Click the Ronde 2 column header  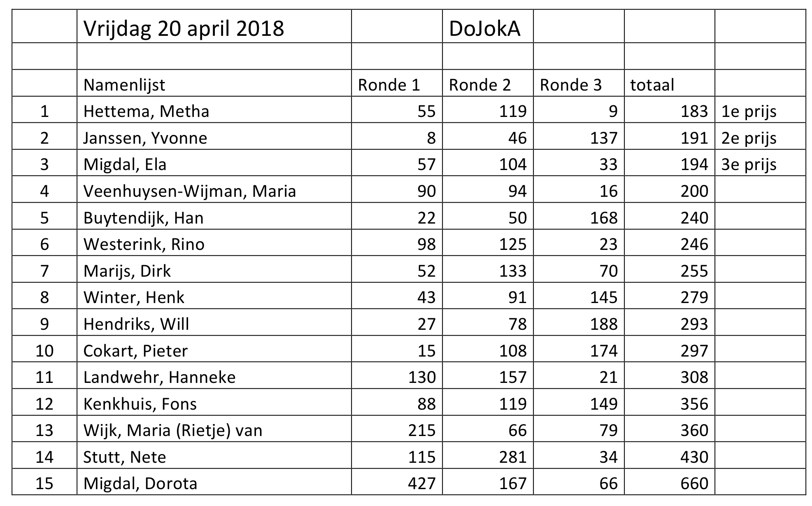click(488, 83)
